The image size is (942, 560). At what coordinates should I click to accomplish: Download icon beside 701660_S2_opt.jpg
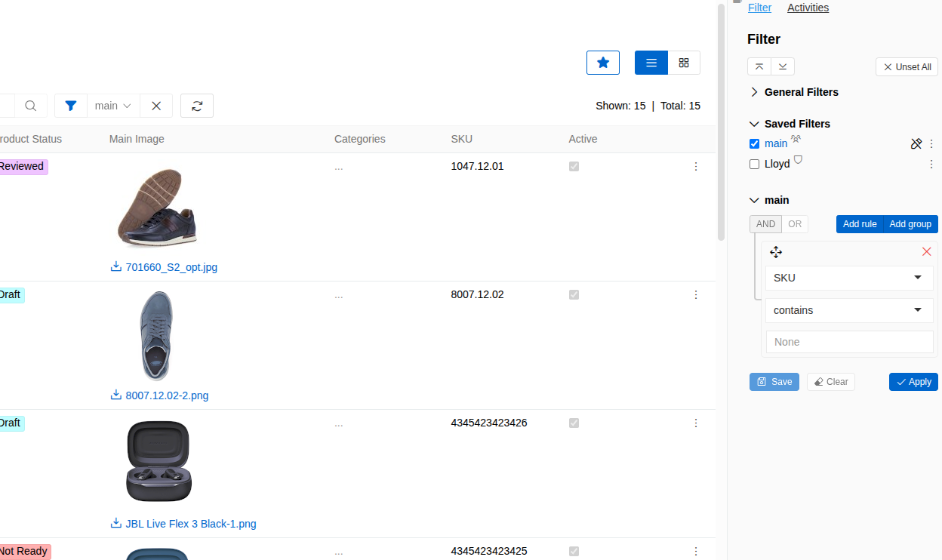(x=116, y=266)
